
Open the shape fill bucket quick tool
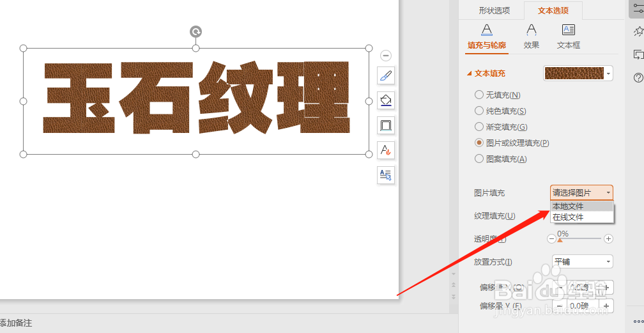tap(386, 100)
